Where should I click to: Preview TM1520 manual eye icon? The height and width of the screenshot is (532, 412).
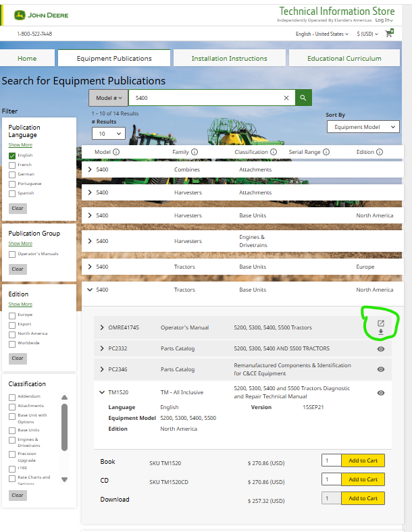(x=381, y=393)
